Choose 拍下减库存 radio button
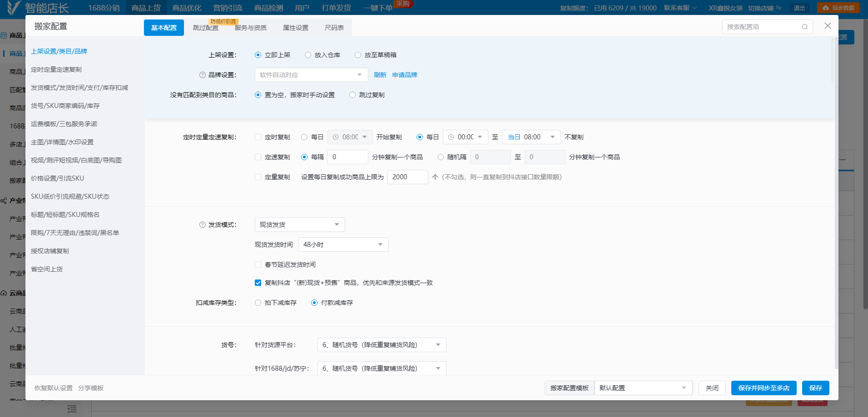 pos(258,303)
